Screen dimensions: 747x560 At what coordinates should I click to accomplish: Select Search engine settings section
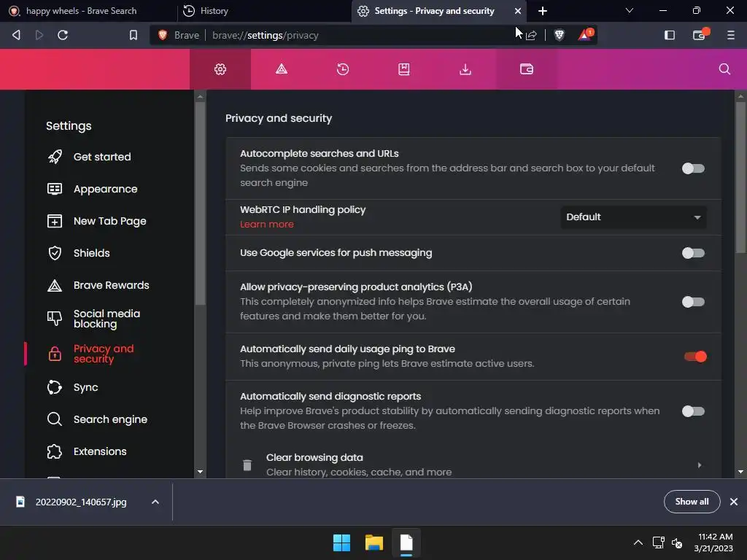[110, 419]
